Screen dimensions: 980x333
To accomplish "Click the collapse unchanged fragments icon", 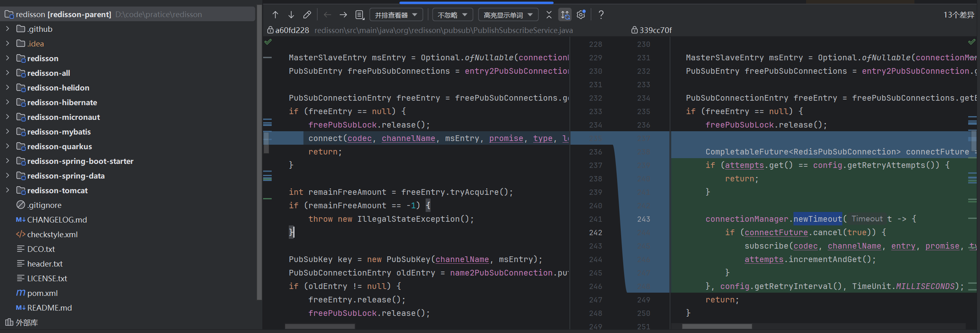I will click(x=549, y=15).
